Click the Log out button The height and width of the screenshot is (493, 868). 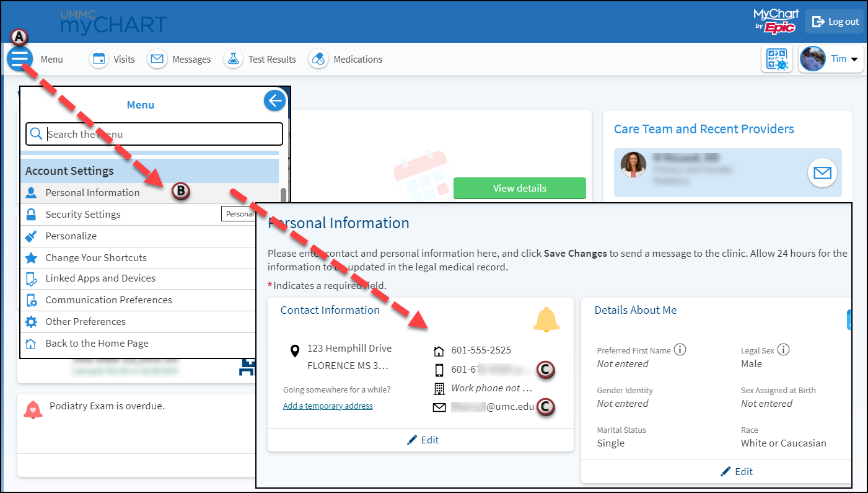pyautogui.click(x=835, y=22)
